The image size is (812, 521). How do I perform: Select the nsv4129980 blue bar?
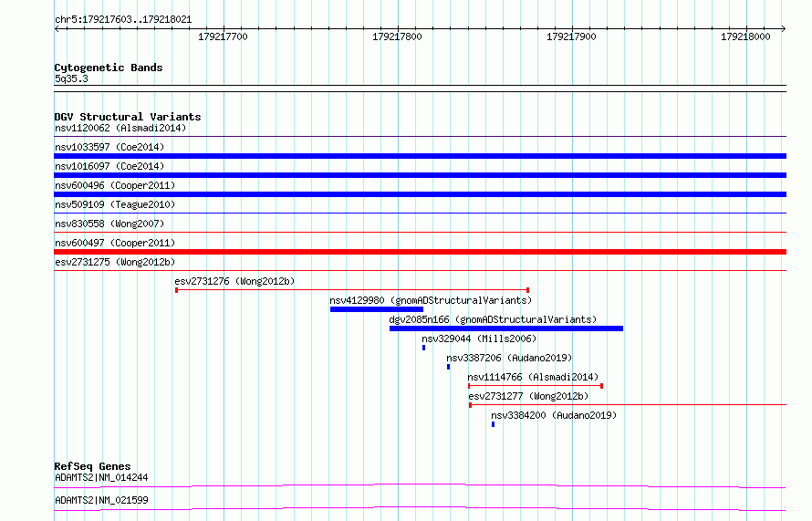[x=377, y=309]
